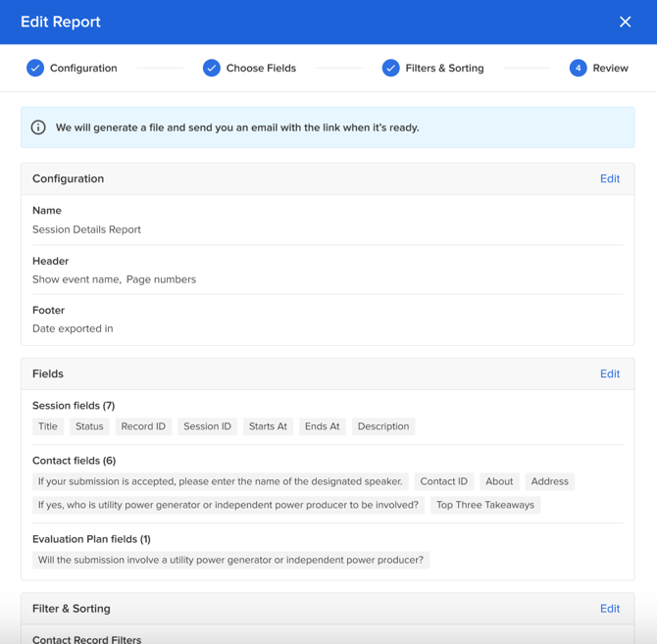Click the step 4 Review circle icon
This screenshot has width=657, height=644.
point(578,68)
